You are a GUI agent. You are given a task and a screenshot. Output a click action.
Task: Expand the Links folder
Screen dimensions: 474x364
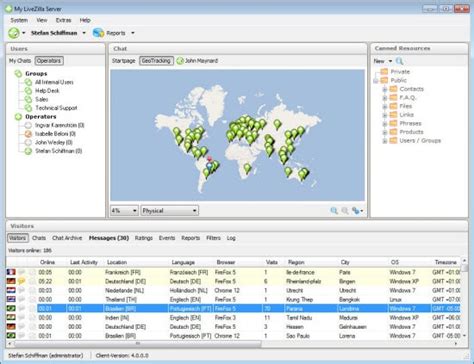(384, 115)
